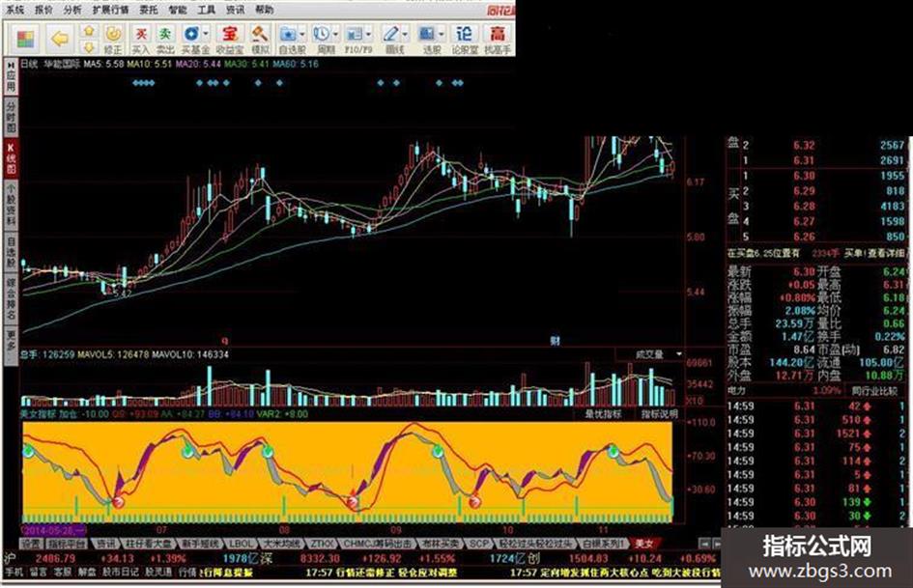Expand the 自选股 dropdown arrow
Viewport: 913px width, 588px height.
(x=302, y=35)
